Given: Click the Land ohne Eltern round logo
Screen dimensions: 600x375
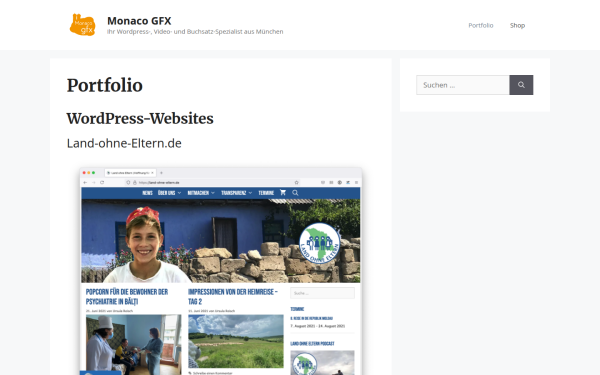Looking at the screenshot, I should coord(320,243).
